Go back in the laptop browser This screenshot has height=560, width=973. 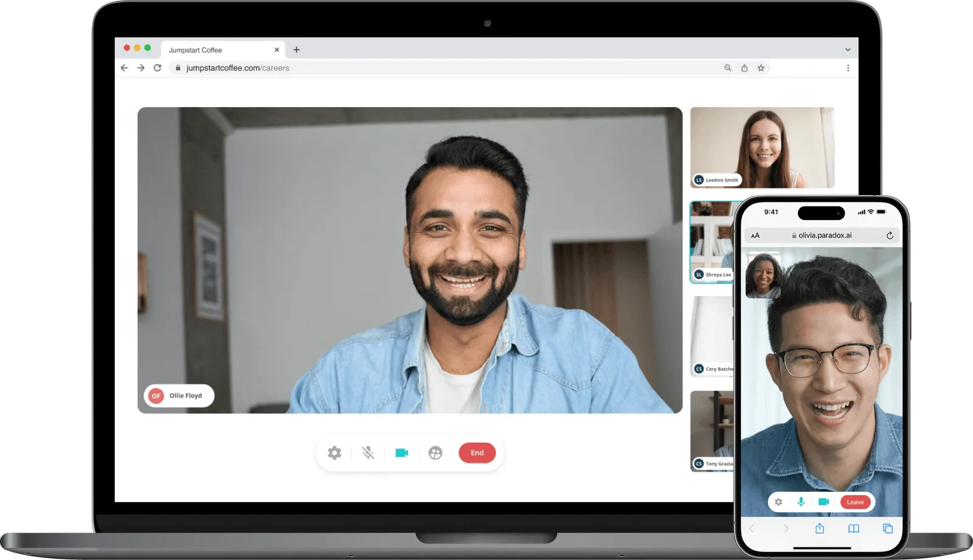pyautogui.click(x=124, y=68)
